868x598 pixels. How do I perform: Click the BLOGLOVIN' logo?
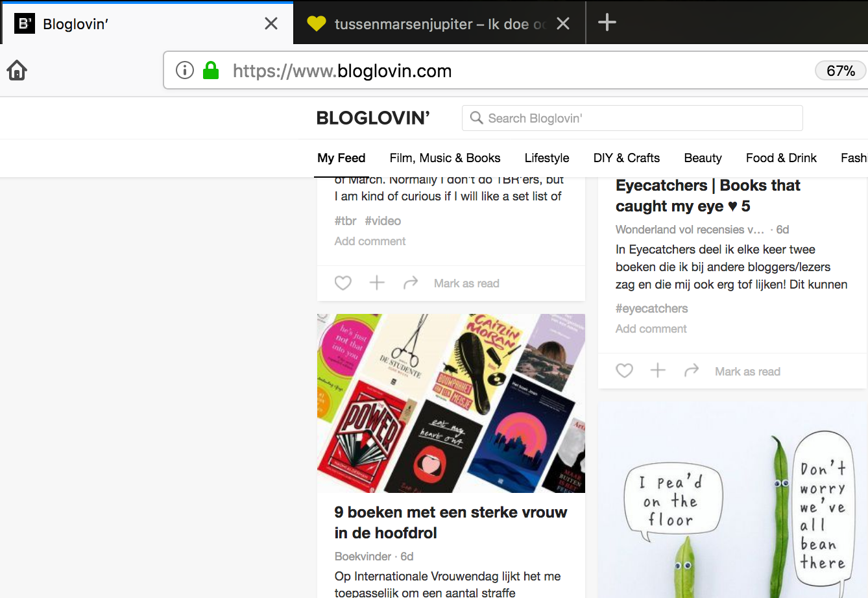[373, 118]
